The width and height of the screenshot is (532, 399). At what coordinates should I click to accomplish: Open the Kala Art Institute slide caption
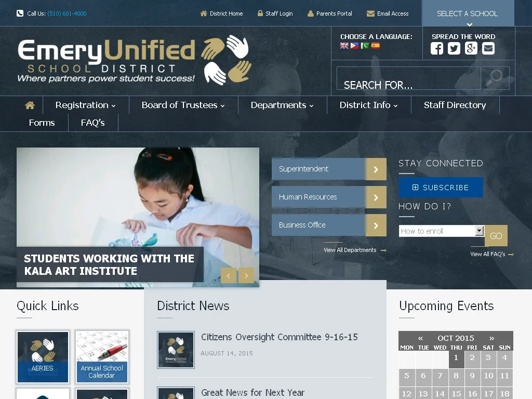tap(110, 264)
